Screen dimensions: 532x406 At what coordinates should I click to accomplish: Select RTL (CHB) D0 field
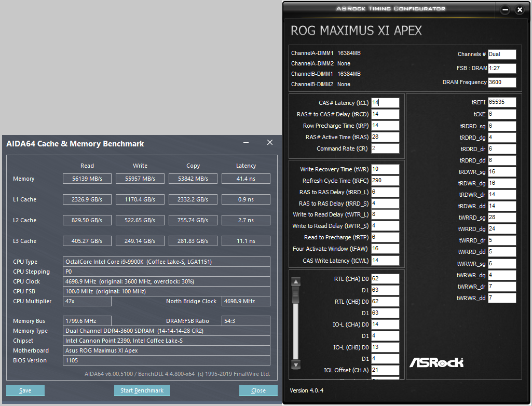385,302
